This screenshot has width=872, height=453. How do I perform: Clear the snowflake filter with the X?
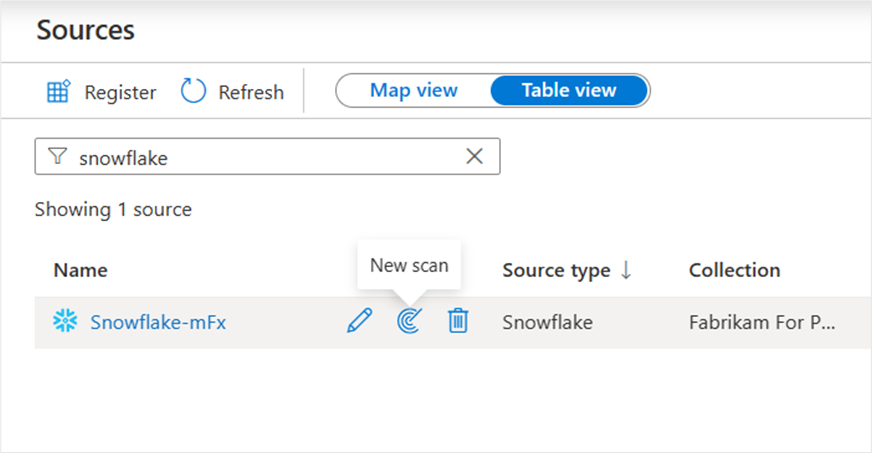click(x=474, y=156)
